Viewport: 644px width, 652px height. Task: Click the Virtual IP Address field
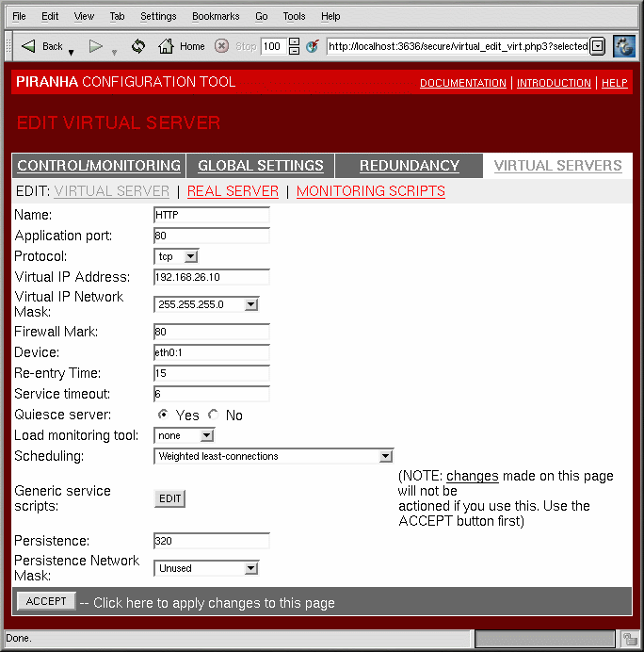(212, 277)
